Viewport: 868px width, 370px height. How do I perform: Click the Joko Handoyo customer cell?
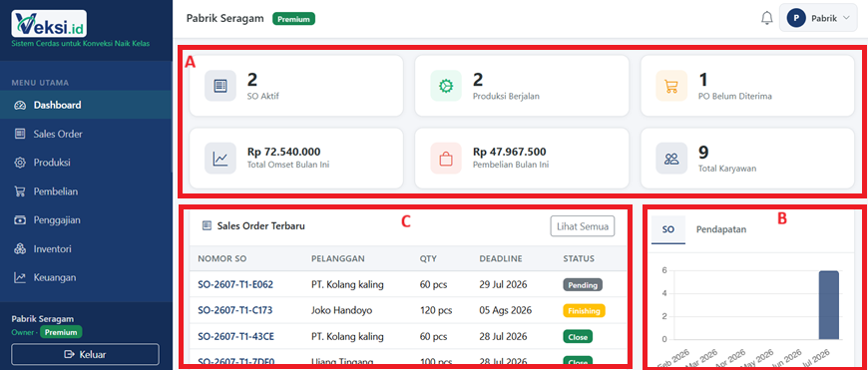pyautogui.click(x=341, y=311)
